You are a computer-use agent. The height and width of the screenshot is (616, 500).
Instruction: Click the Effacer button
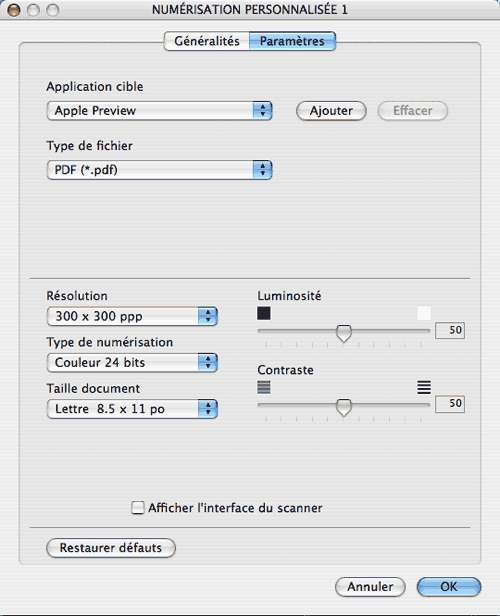(413, 111)
